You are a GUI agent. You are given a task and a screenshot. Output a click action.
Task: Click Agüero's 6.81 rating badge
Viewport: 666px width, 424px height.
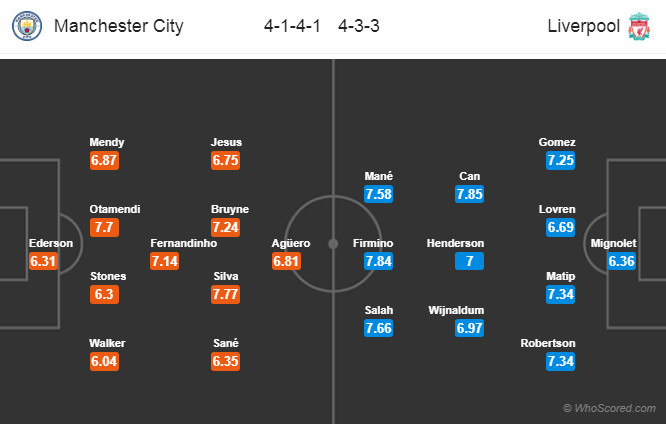[x=287, y=261]
